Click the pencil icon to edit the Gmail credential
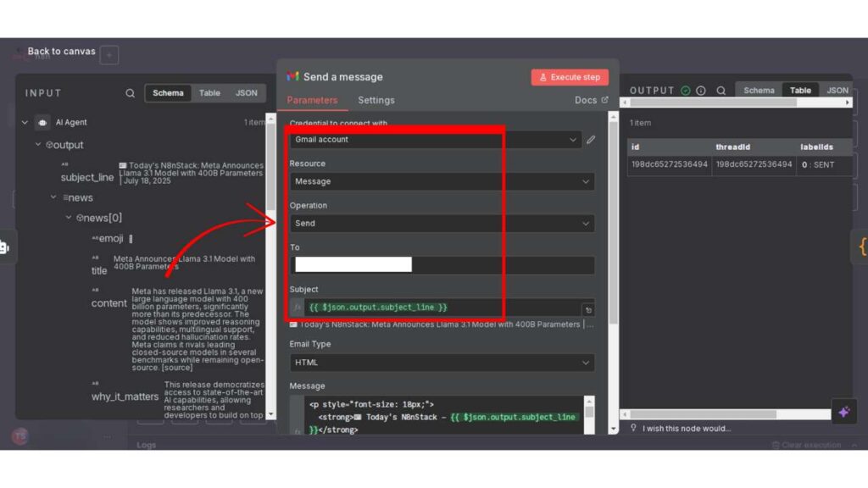Image resolution: width=868 pixels, height=488 pixels. click(x=591, y=140)
